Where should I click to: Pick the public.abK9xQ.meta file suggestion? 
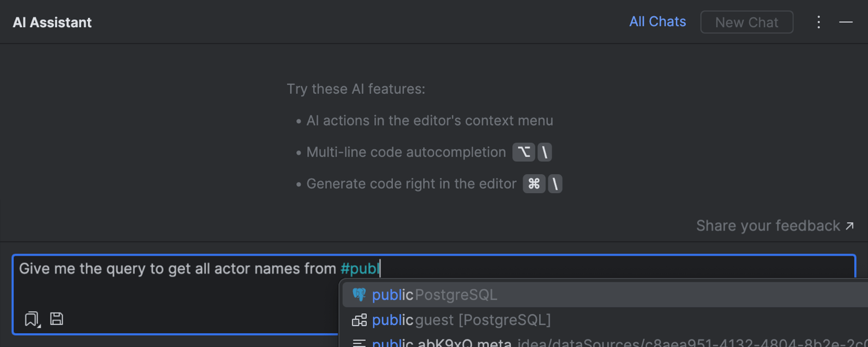[x=443, y=343]
